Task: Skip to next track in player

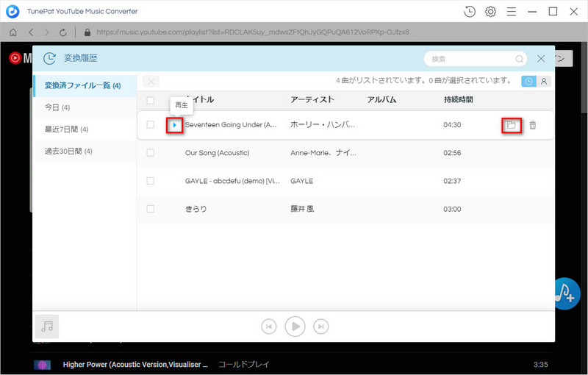Action: point(321,326)
